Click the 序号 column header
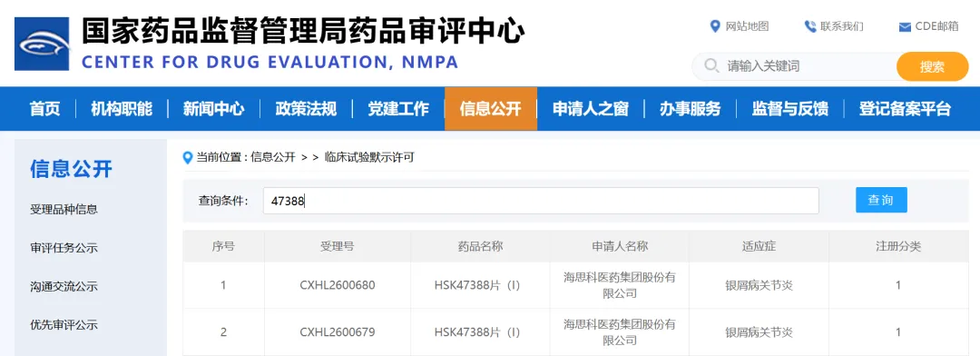The width and height of the screenshot is (980, 356). click(x=223, y=246)
